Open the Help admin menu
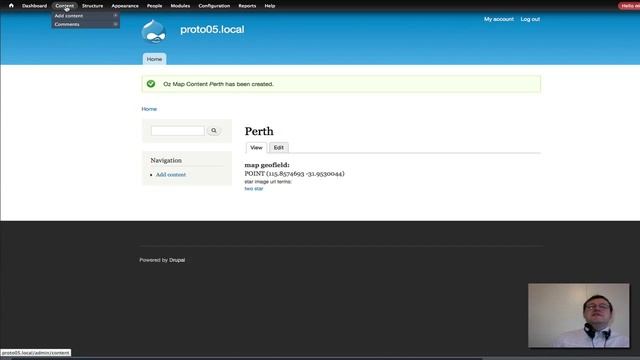 point(269,6)
